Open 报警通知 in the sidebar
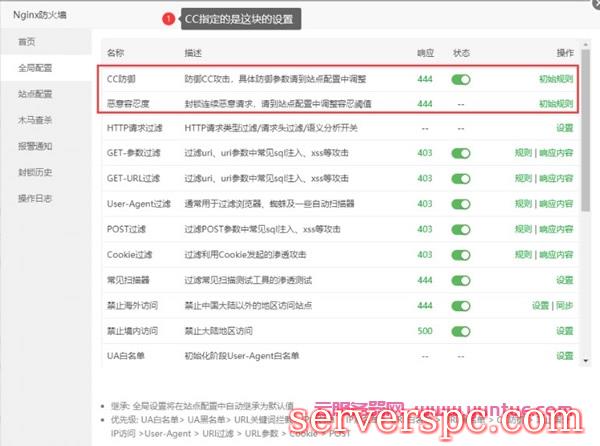 pyautogui.click(x=35, y=145)
